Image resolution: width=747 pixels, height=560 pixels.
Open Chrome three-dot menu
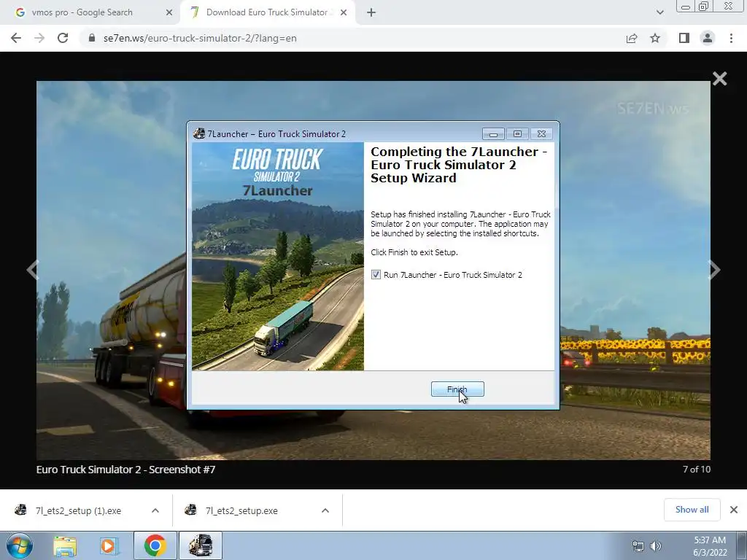[x=731, y=38]
